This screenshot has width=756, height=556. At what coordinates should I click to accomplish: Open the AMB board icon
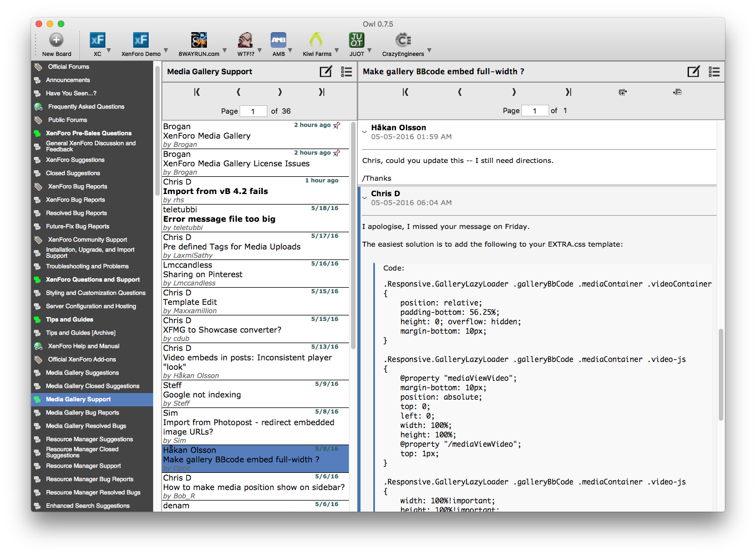(278, 40)
